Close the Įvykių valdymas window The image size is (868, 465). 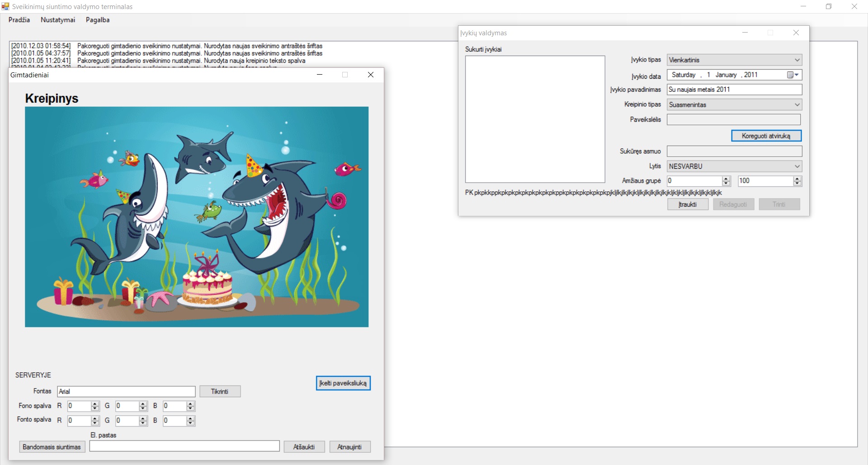tap(796, 33)
